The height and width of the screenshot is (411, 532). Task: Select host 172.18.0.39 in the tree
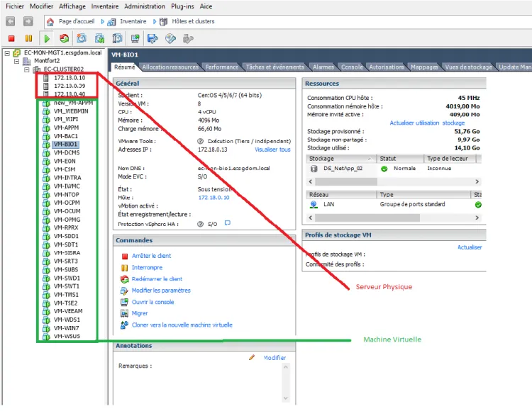coord(70,86)
